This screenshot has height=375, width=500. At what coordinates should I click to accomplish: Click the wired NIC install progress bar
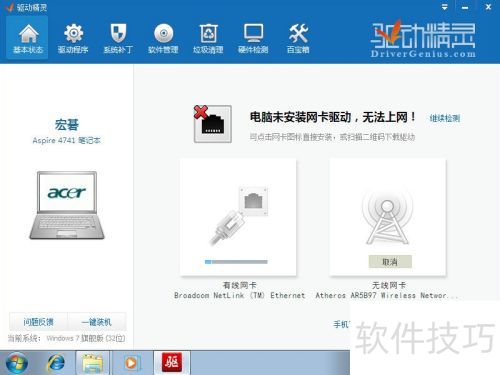236,262
